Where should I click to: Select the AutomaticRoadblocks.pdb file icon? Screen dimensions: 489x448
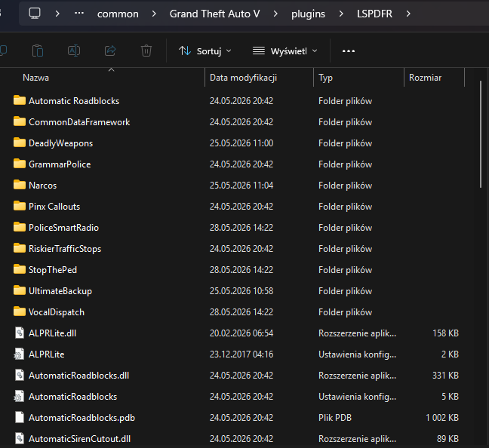coord(20,417)
